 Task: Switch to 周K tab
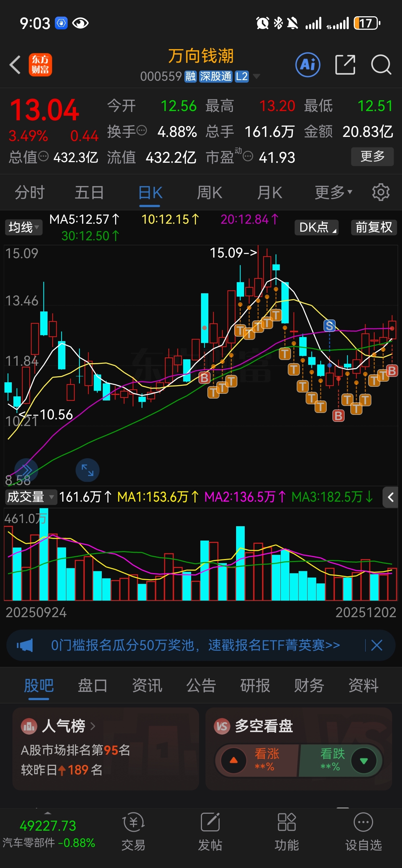(x=210, y=192)
